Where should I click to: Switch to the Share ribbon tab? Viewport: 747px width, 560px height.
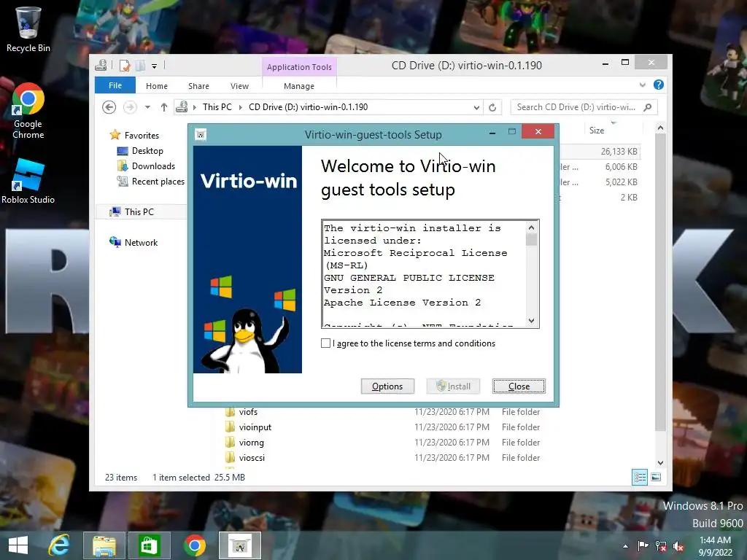[x=198, y=86]
